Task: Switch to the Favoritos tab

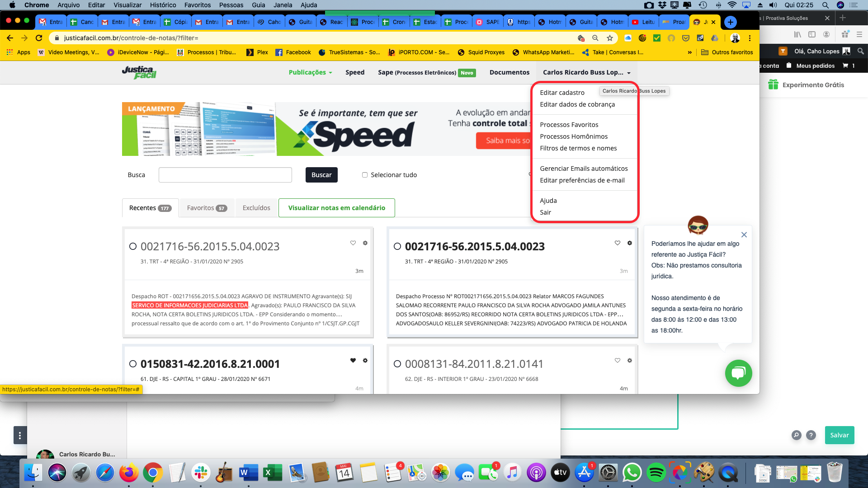Action: click(207, 208)
